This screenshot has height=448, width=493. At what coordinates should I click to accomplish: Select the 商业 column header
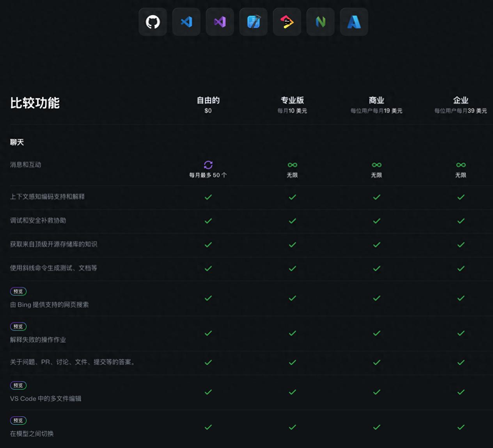[x=376, y=100]
